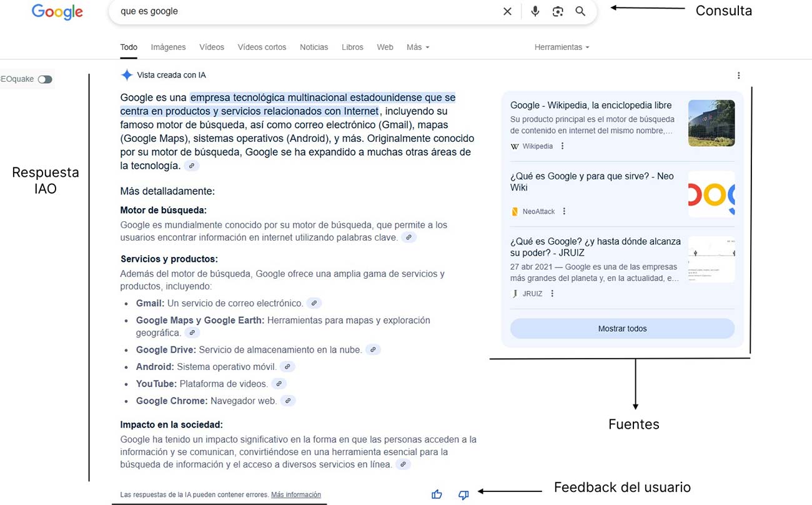This screenshot has width=812, height=505.
Task: Select the Noticias tab
Action: [314, 47]
